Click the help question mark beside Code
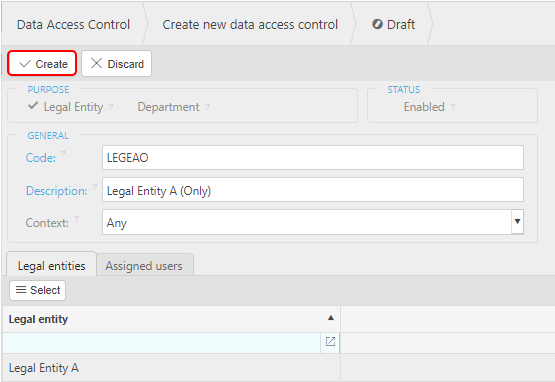This screenshot has width=555, height=382. [x=63, y=154]
